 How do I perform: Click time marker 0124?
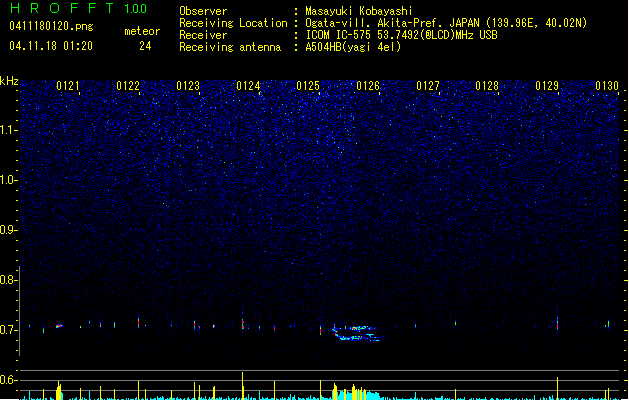[x=248, y=86]
